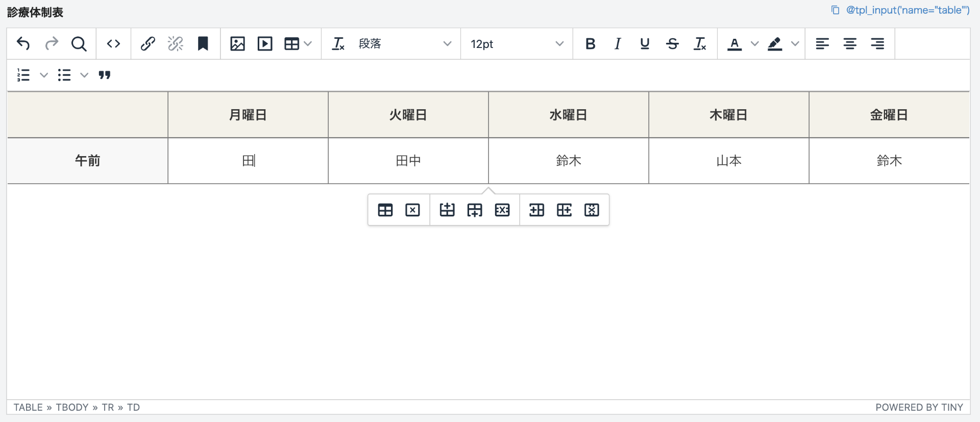This screenshot has height=422, width=980.
Task: Expand bullet list style options
Action: (x=84, y=75)
